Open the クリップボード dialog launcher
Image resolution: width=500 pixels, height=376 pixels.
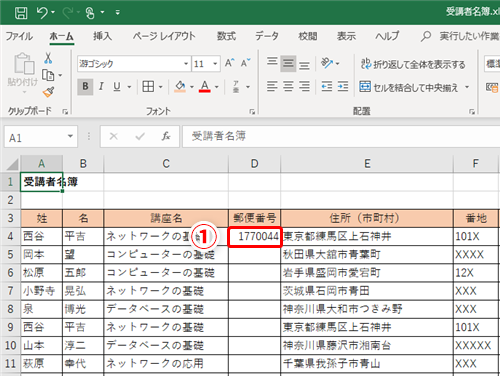tap(65, 112)
